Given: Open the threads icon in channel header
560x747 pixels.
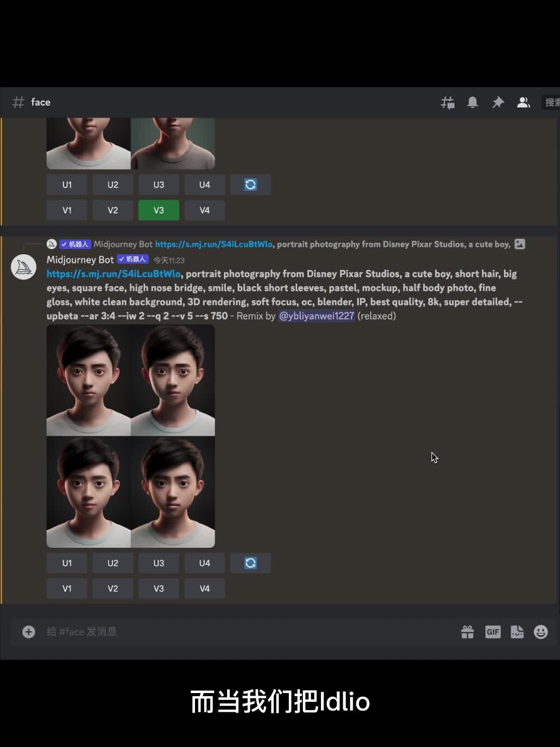Looking at the screenshot, I should (447, 103).
